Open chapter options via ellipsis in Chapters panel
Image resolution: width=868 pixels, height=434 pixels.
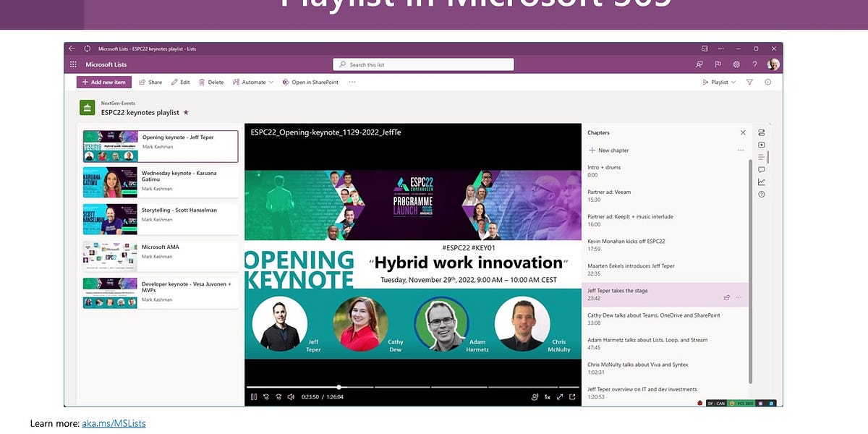740,150
